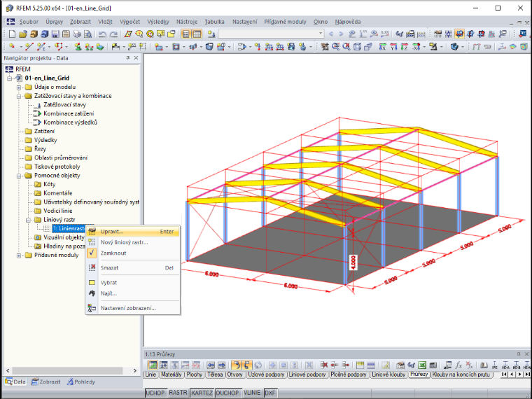This screenshot has height=399, width=532.
Task: Click the Excel export icon in table toolbar
Action: point(422,365)
